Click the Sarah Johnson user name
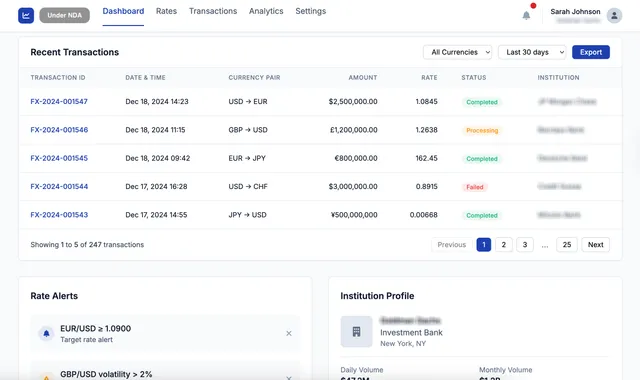Screen dimensions: 640x380 [575, 11]
